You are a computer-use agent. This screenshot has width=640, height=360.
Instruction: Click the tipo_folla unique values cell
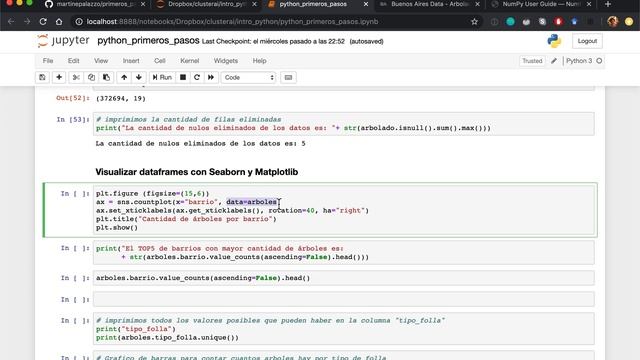[344, 329]
